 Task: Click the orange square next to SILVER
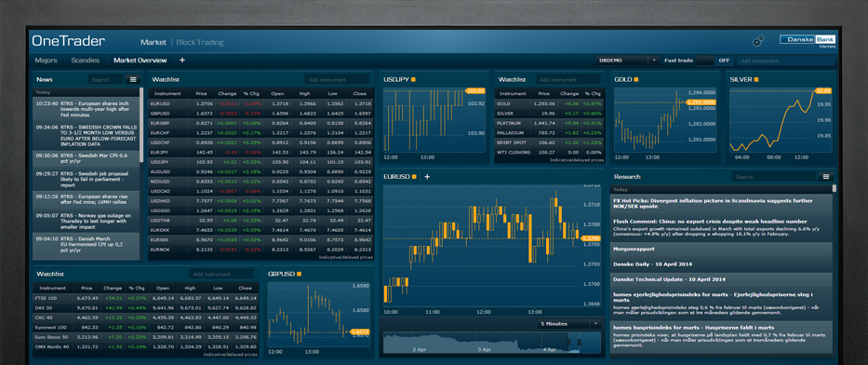click(756, 80)
